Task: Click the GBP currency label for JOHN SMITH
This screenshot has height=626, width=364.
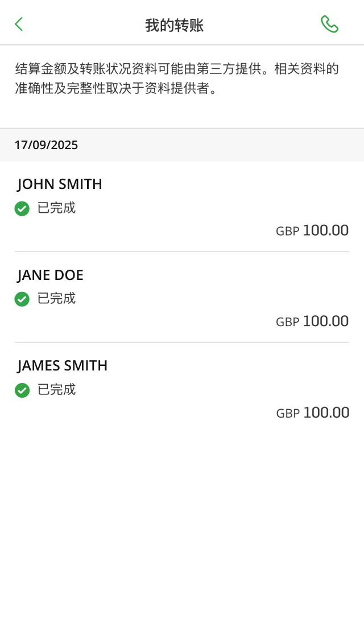Action: click(287, 232)
